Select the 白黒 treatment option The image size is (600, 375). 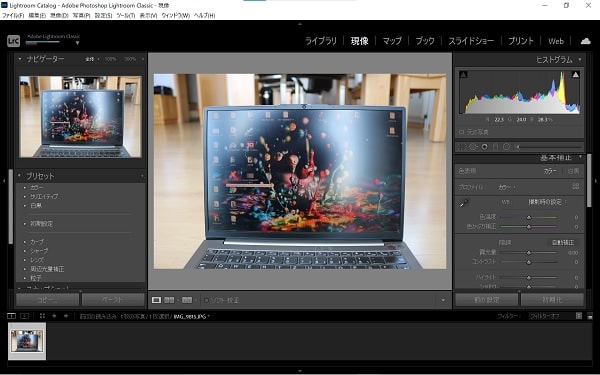click(573, 171)
